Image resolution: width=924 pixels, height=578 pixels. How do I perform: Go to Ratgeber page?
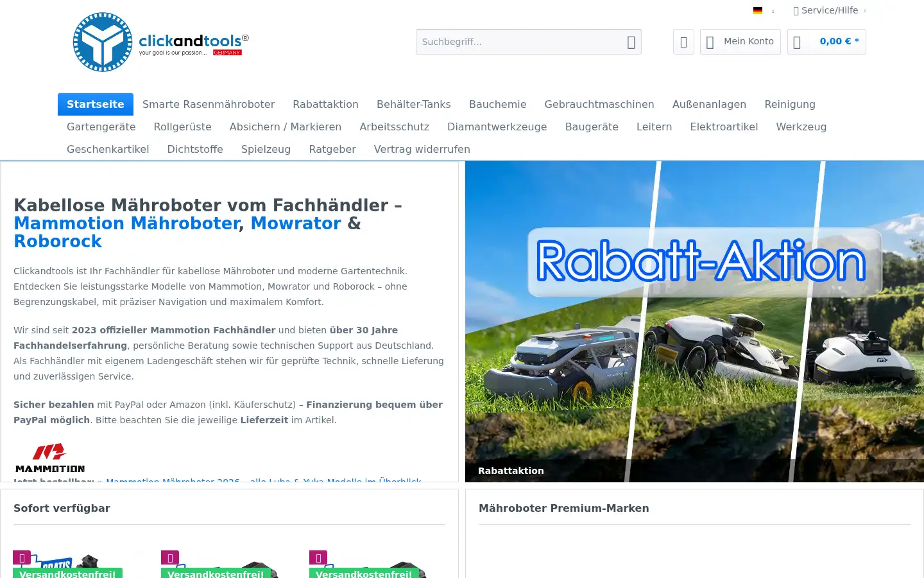pos(332,149)
